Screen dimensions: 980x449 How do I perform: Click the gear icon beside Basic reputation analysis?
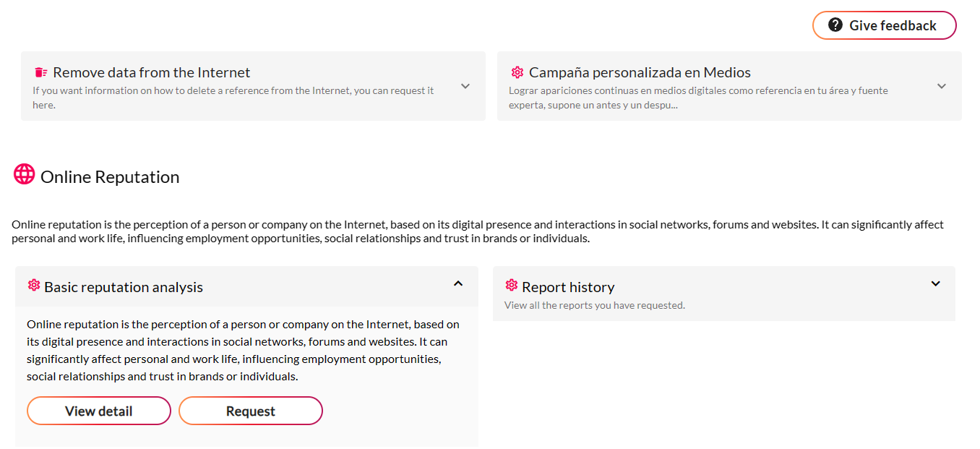point(34,286)
